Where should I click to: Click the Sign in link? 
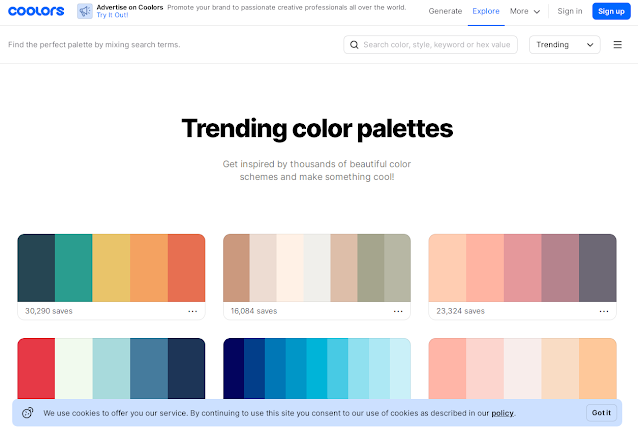(570, 11)
